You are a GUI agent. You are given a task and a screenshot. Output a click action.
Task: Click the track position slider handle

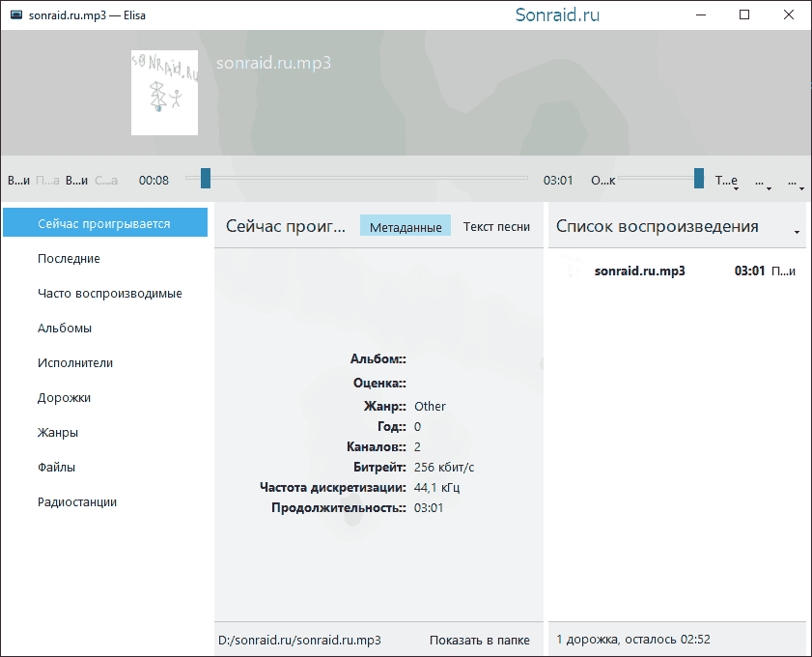click(x=206, y=178)
